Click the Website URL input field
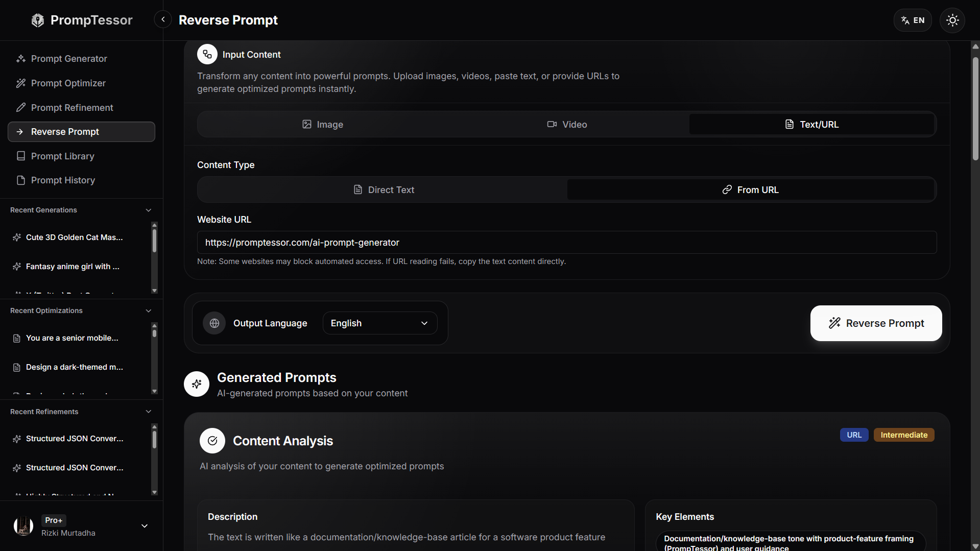Screen dimensions: 980x551 (567, 243)
